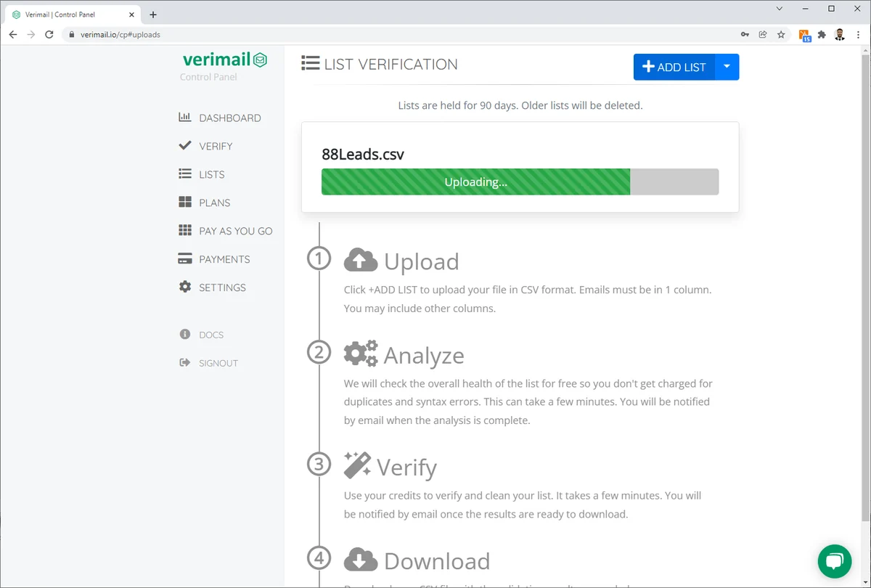Click the Chrome profile avatar
The image size is (871, 588).
pos(840,34)
